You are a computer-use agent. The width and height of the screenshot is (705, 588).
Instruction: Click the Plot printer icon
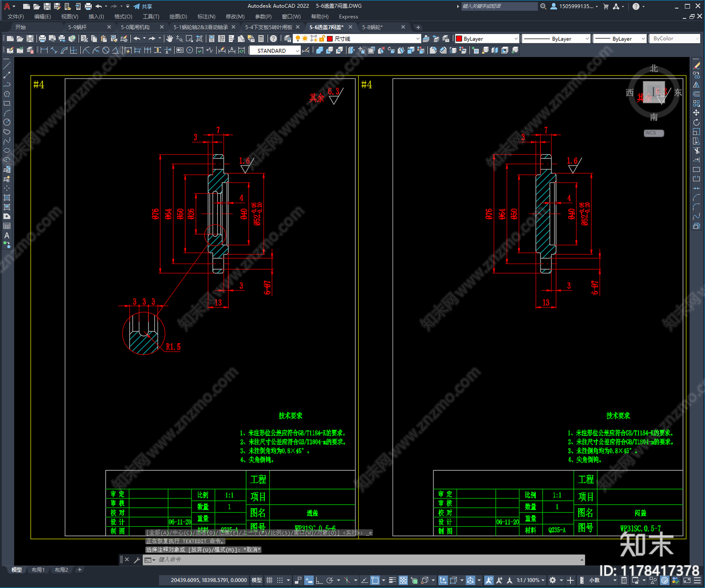(42, 39)
